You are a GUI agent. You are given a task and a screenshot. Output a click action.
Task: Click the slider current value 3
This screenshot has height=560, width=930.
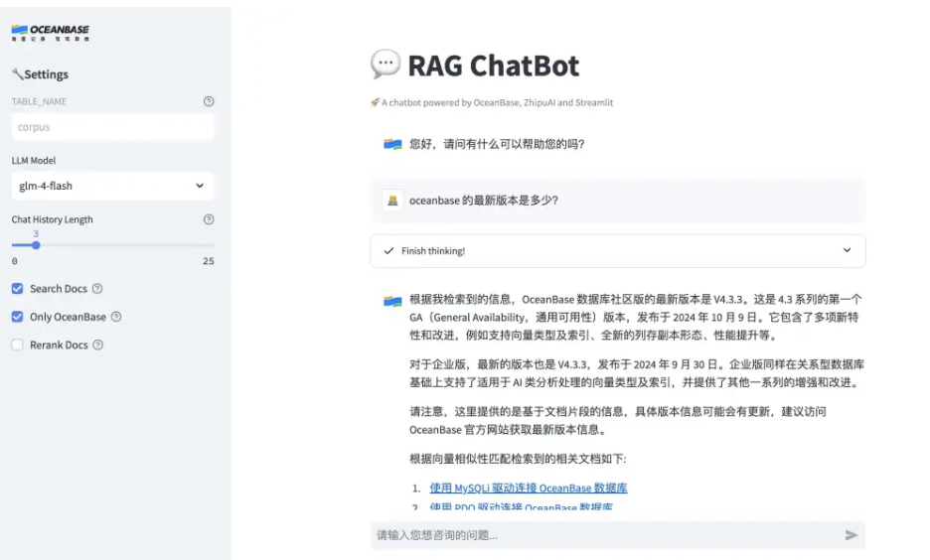36,233
